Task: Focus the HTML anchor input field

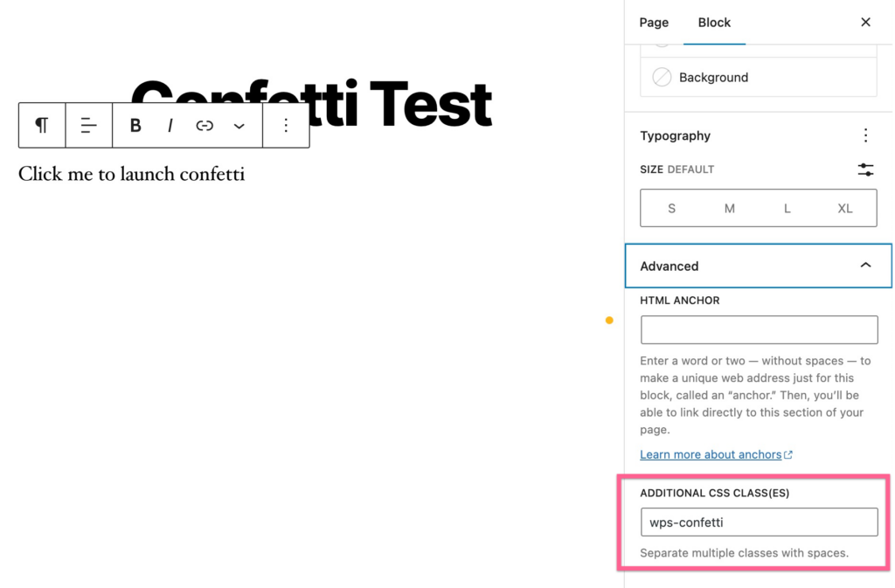Action: point(760,329)
